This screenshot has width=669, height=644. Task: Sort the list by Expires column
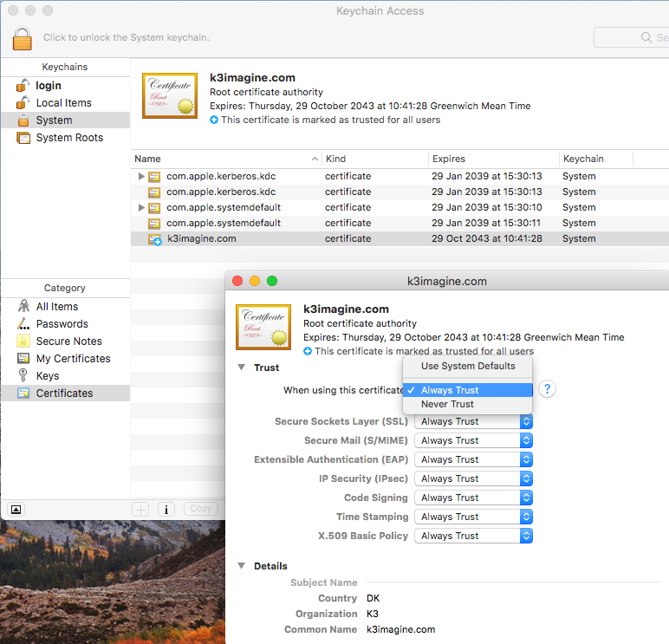point(494,159)
